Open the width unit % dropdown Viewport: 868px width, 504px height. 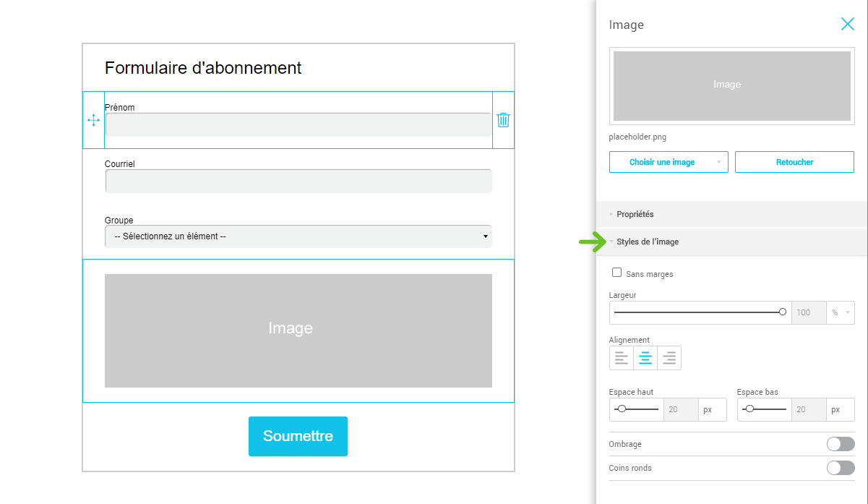click(841, 312)
